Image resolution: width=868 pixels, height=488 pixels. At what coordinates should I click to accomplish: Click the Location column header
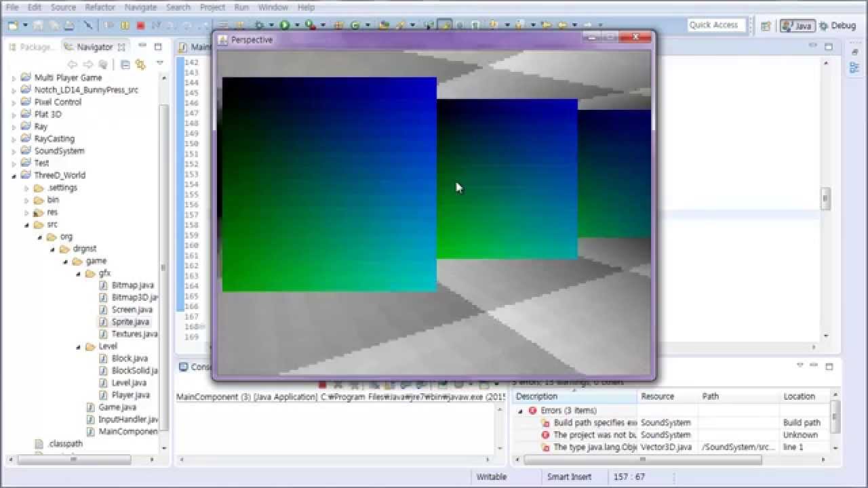[x=805, y=396]
